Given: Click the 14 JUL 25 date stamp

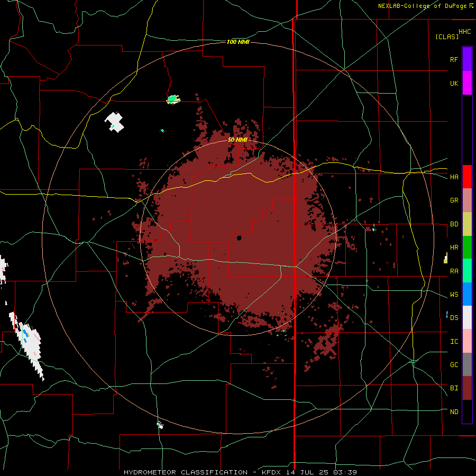Looking at the screenshot, I should tap(307, 472).
